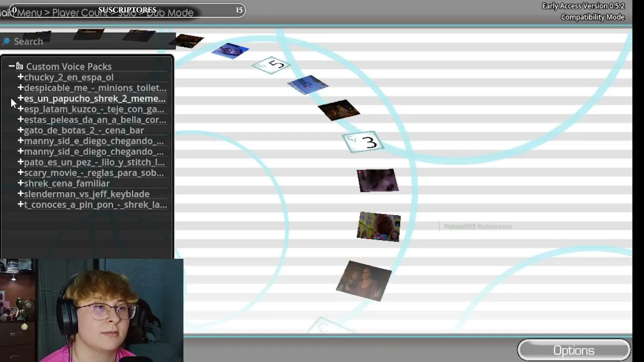Viewport: 644px width, 362px height.
Task: Click the folder icon beside Custom Voice Packs
Action: 20,66
